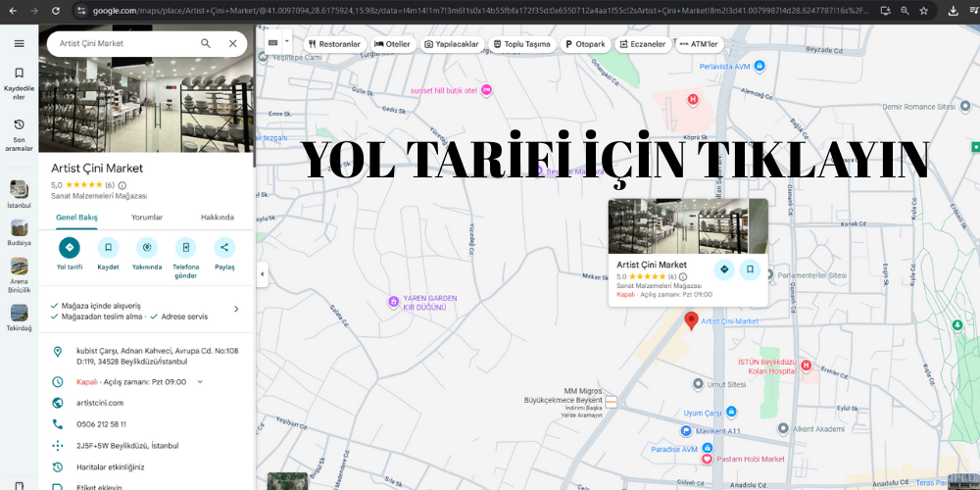The image size is (980, 490).
Task: Click the Artist Çini Market search field
Action: [122, 44]
